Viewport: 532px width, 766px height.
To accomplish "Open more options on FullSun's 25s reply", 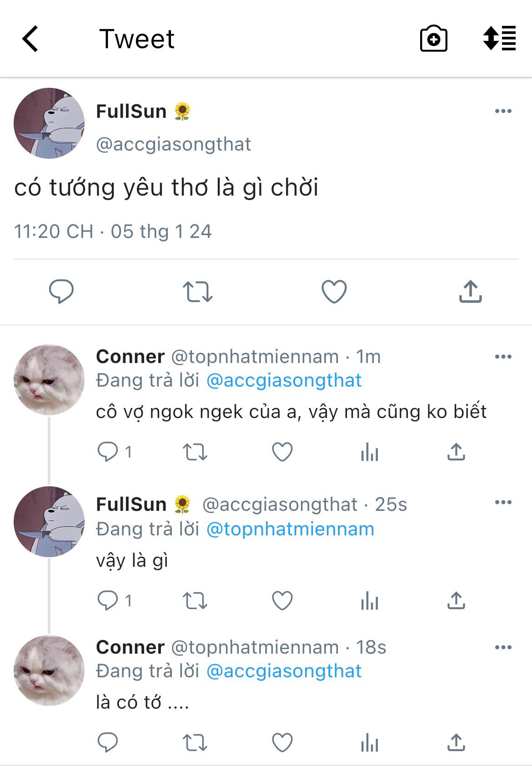I will (503, 503).
